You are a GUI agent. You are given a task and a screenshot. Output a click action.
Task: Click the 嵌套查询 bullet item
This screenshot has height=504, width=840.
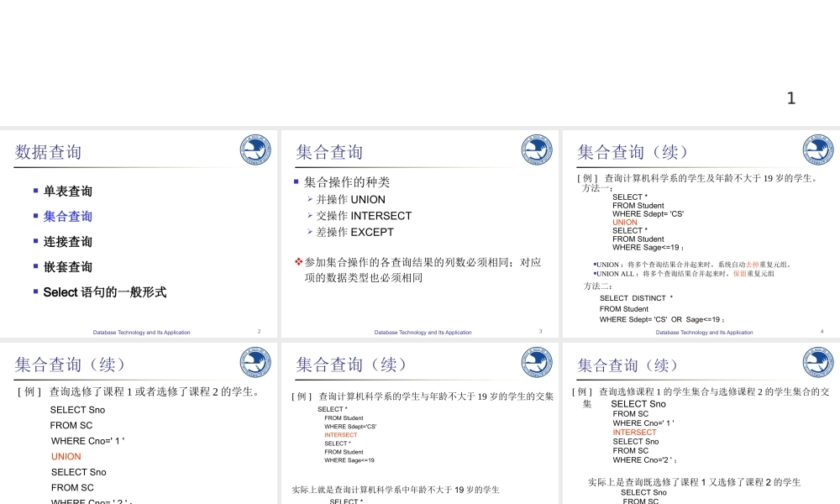pyautogui.click(x=67, y=267)
